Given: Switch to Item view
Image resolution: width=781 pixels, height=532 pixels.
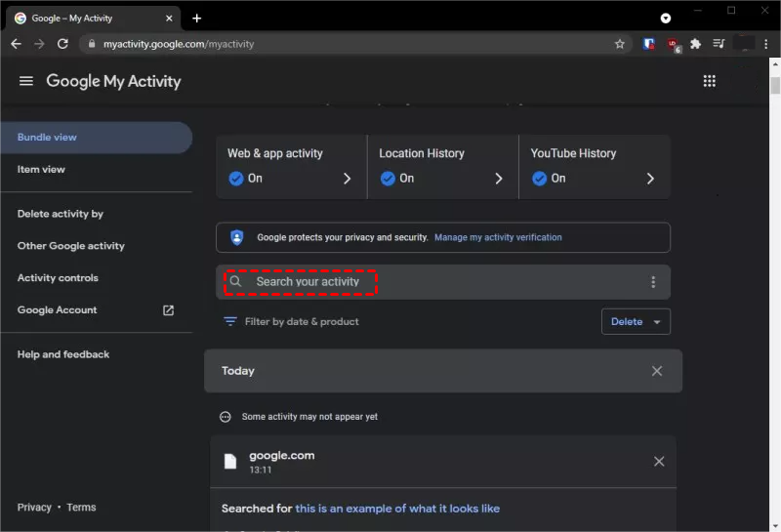Looking at the screenshot, I should tap(41, 170).
